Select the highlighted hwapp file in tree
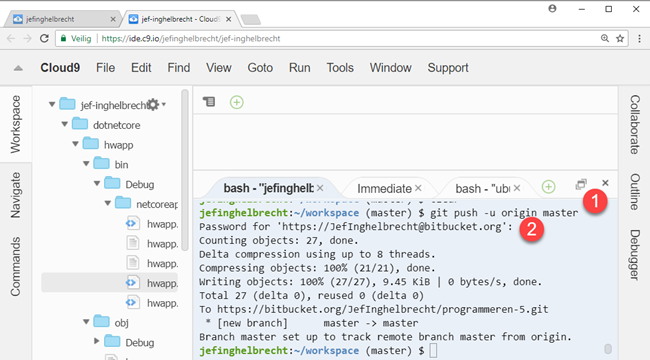Screen dimensions: 650x360 pyautogui.click(x=110, y=283)
